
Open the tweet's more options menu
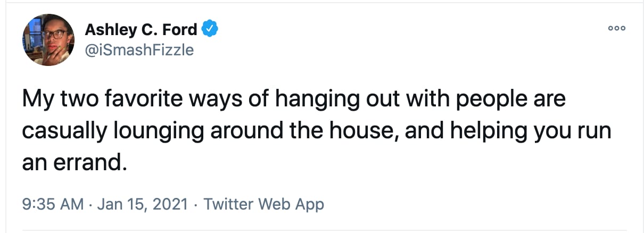click(x=616, y=28)
